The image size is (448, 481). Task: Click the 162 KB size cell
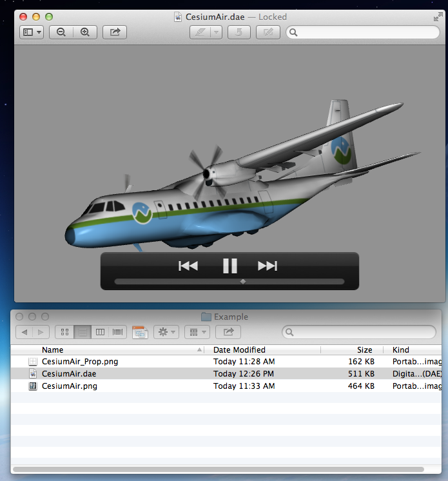(361, 361)
